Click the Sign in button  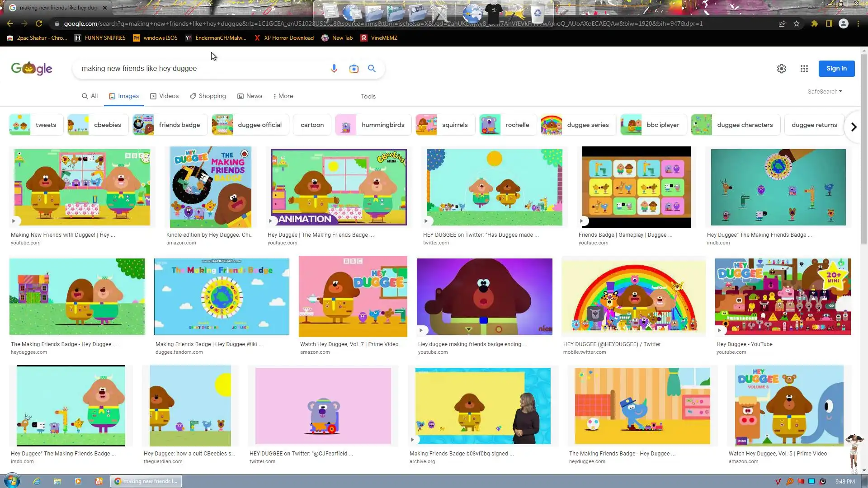(836, 69)
